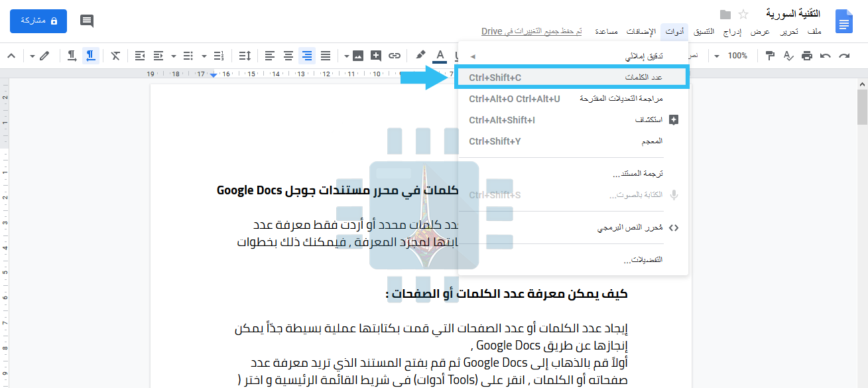Open the editing mode dropdown arrow
The width and height of the screenshot is (868, 388).
pos(32,56)
